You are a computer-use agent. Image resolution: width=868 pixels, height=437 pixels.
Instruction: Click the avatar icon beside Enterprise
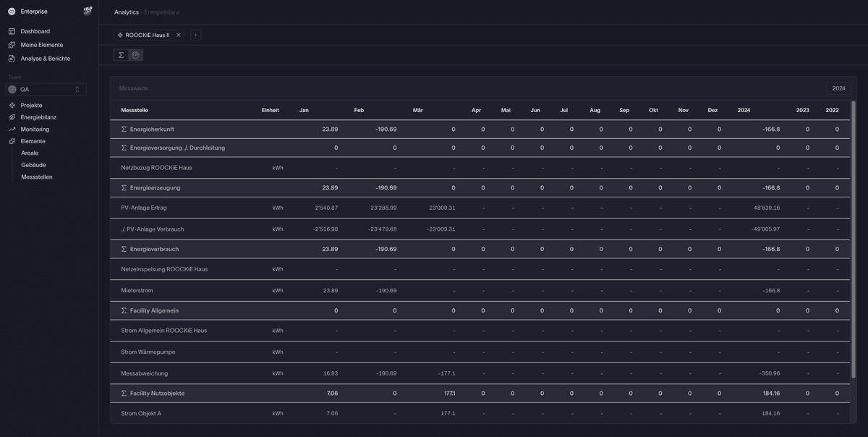click(88, 11)
